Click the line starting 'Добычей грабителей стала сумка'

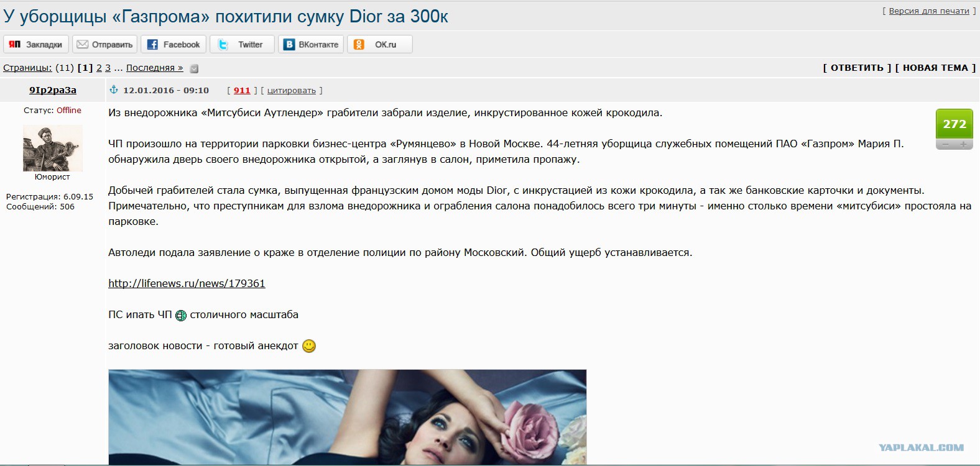[516, 191]
